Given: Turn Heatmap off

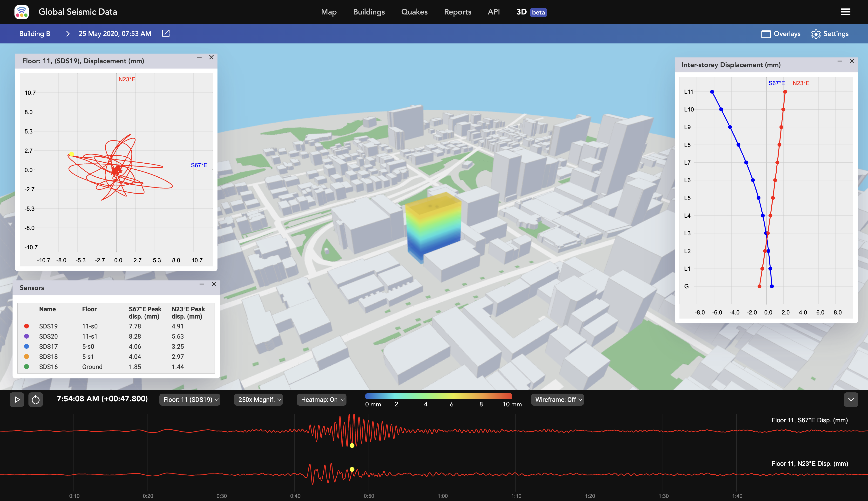Looking at the screenshot, I should (x=321, y=399).
